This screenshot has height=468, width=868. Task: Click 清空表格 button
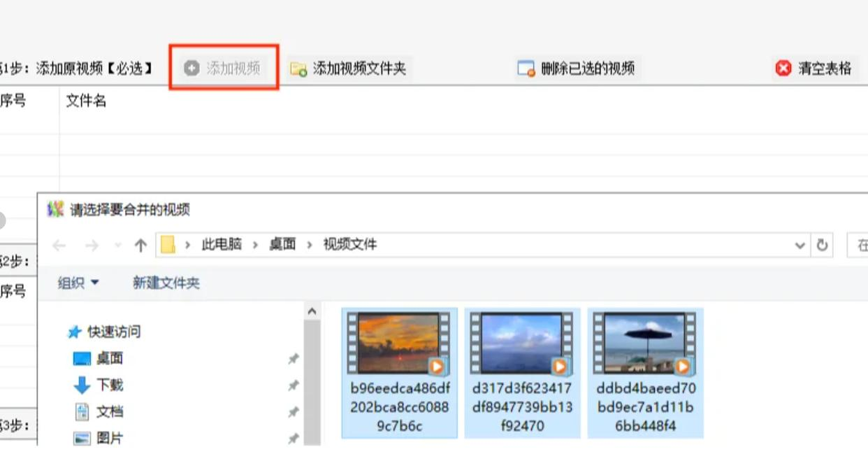[814, 68]
